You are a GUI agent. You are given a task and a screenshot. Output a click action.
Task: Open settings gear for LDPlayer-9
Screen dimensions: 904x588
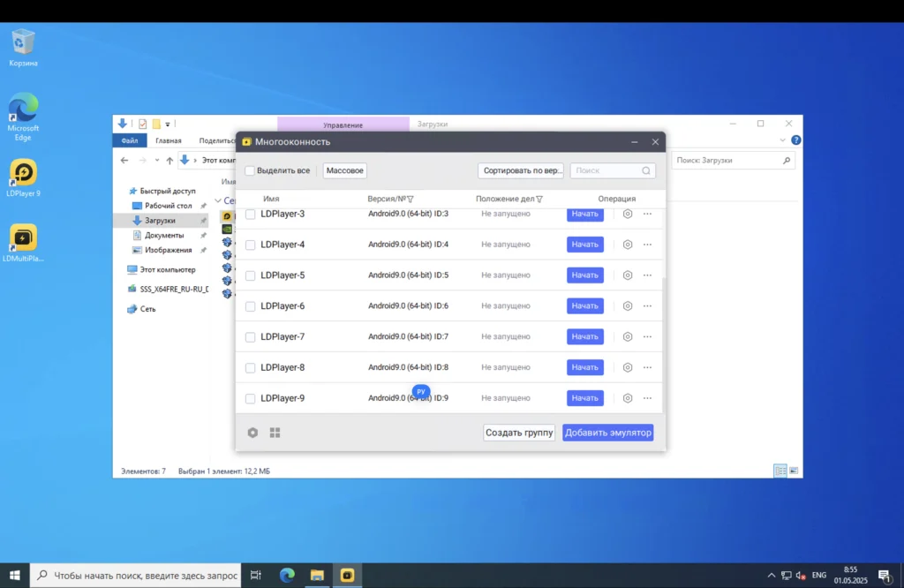pyautogui.click(x=628, y=398)
